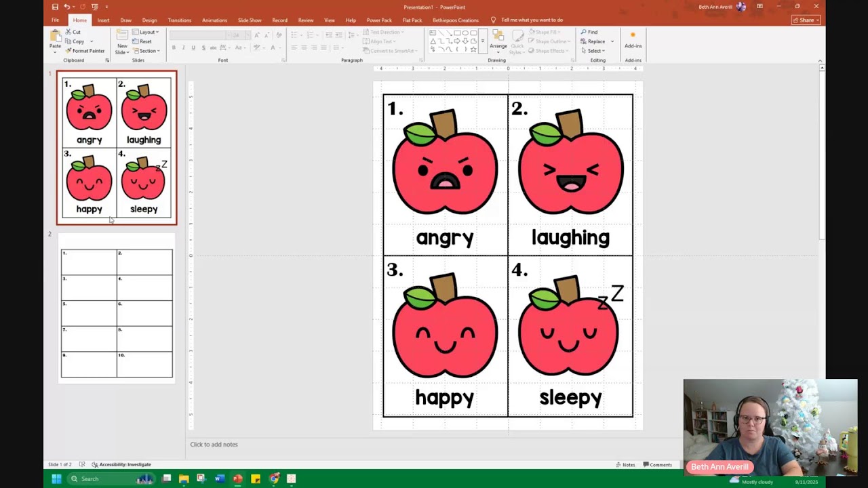Switch to the Slide Show tab
Screen dimensions: 868x488
[250, 20]
